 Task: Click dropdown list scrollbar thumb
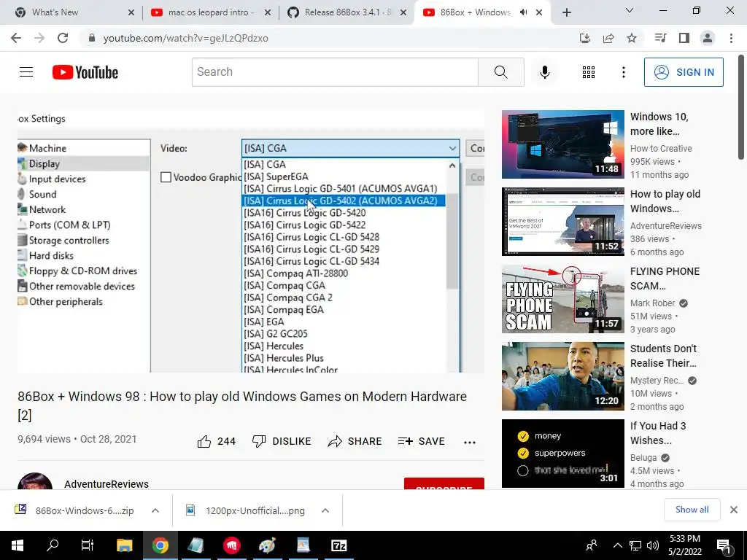click(x=452, y=241)
